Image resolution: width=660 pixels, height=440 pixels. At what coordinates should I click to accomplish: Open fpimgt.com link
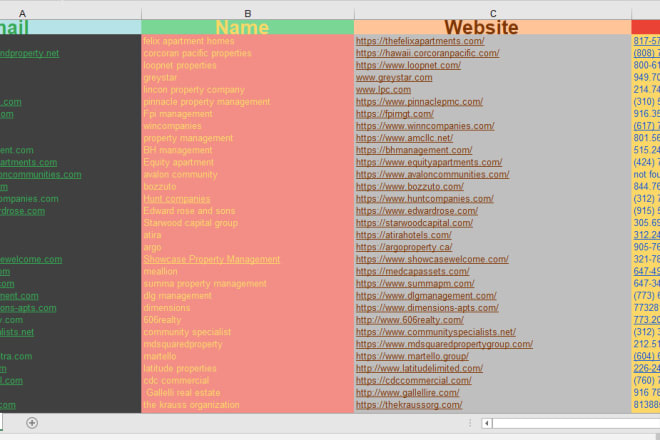(395, 114)
